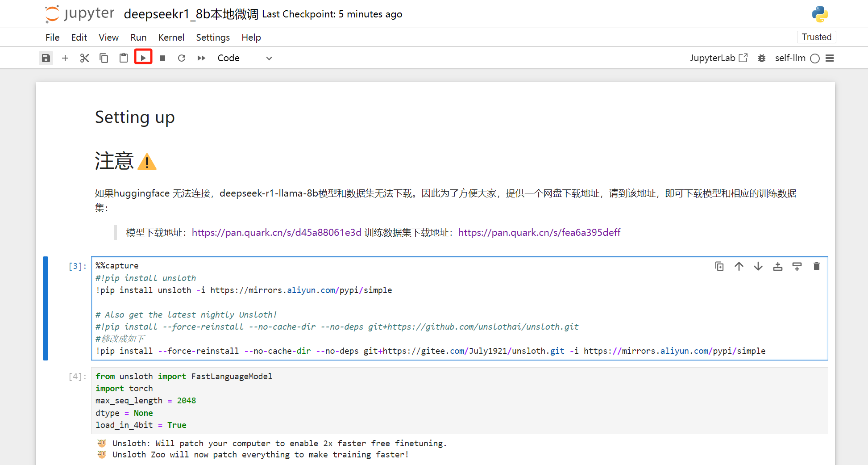Open the Kernel menu
The width and height of the screenshot is (868, 465).
click(171, 38)
